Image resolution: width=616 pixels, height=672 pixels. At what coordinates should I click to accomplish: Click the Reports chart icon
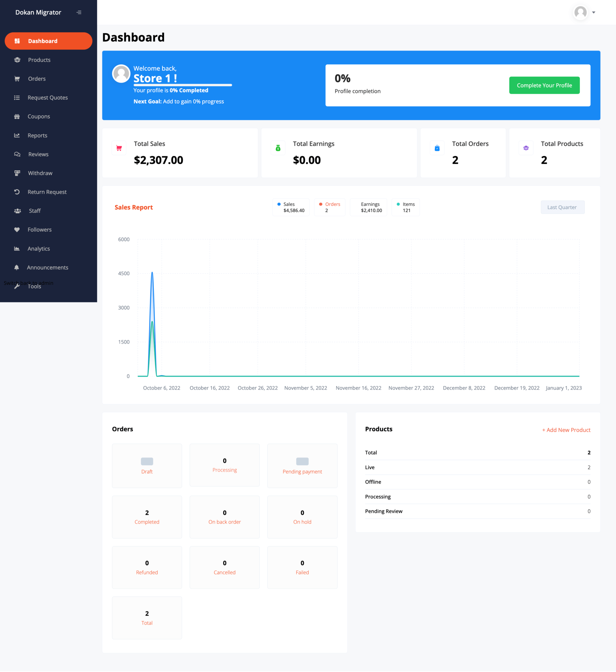click(17, 135)
